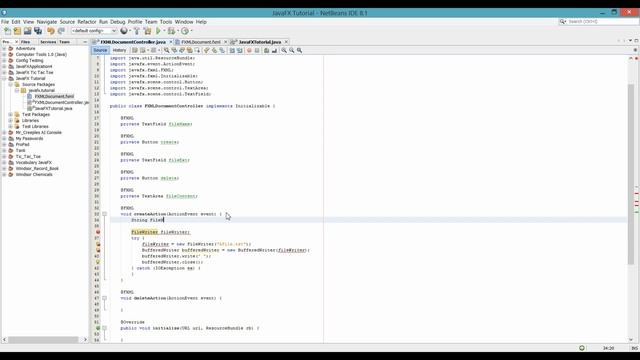This screenshot has width=640, height=360.
Task: Run the project with the green arrow
Action: [x=158, y=31]
